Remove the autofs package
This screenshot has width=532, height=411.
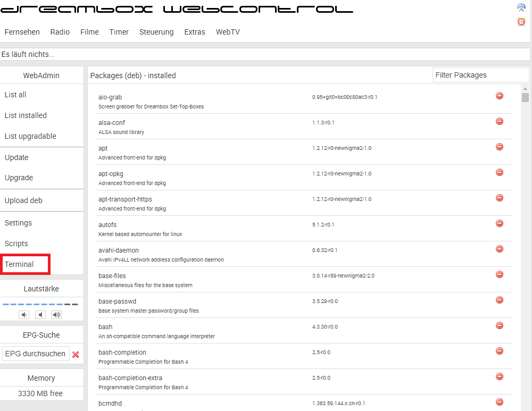click(500, 223)
